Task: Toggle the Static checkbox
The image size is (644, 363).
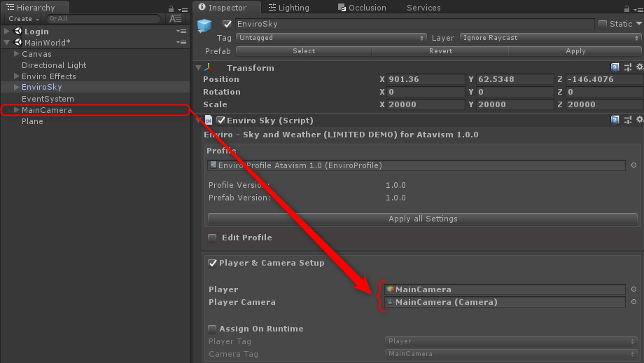Action: tap(603, 24)
